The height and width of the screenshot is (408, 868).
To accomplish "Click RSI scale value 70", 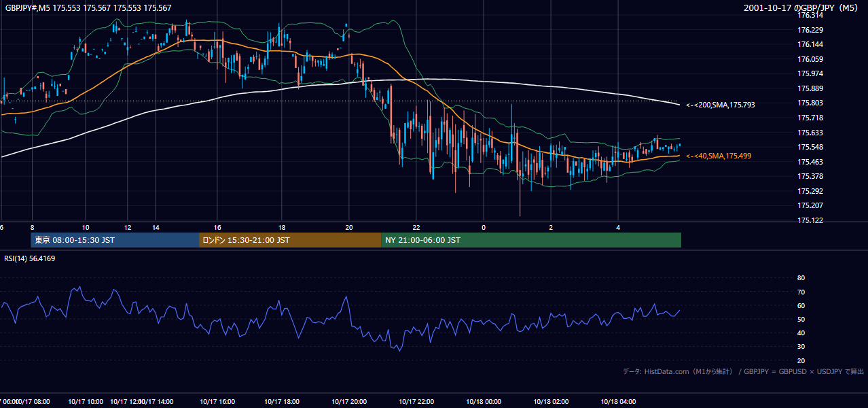I will click(x=801, y=292).
